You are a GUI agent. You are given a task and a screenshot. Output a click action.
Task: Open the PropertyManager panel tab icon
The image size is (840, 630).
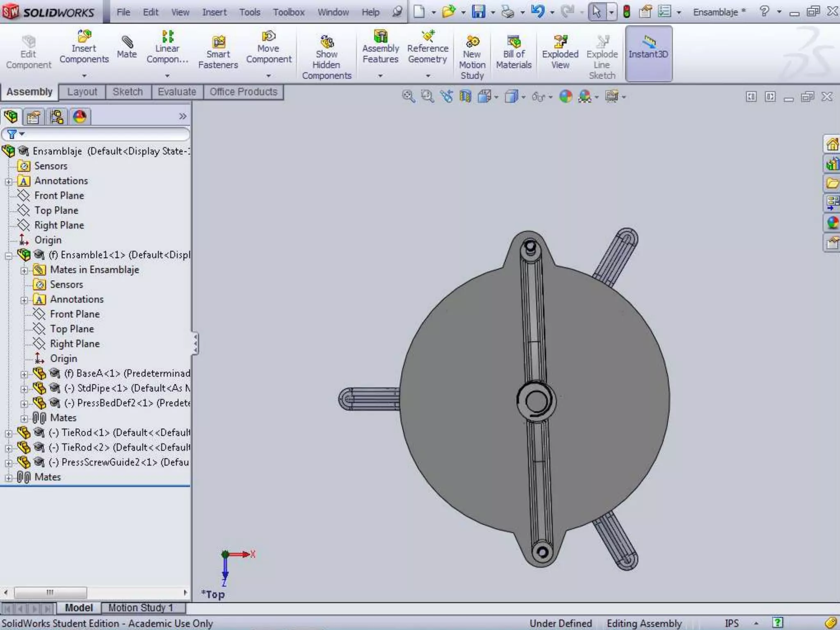pos(34,117)
